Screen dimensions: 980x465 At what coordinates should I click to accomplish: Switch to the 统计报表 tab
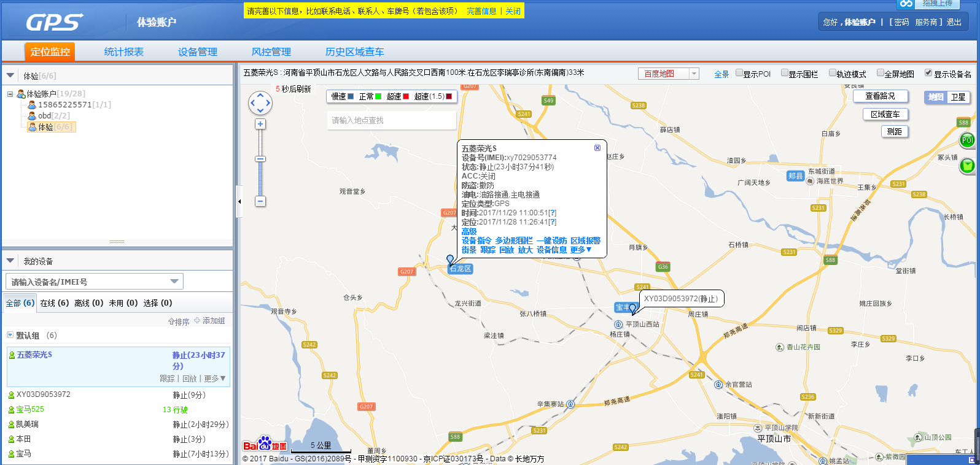(x=123, y=52)
